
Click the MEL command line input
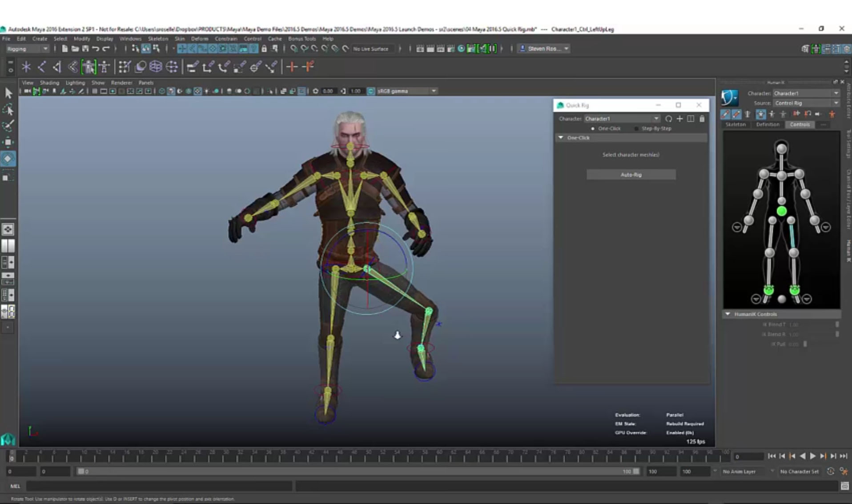point(160,486)
